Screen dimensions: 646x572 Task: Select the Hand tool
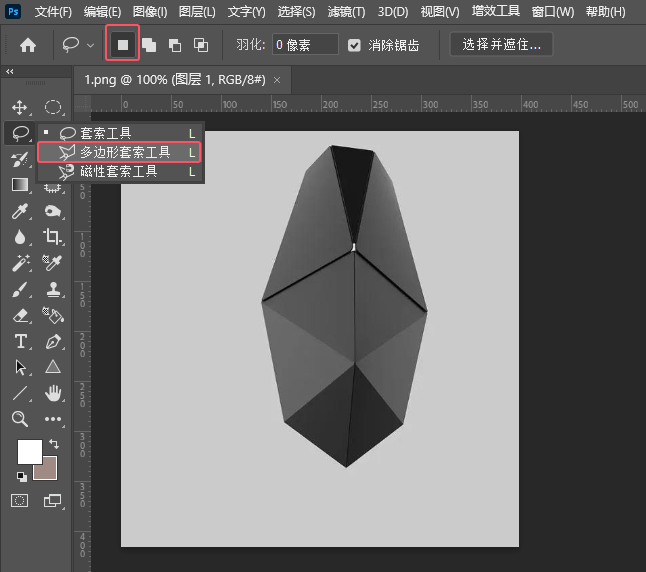coord(53,393)
